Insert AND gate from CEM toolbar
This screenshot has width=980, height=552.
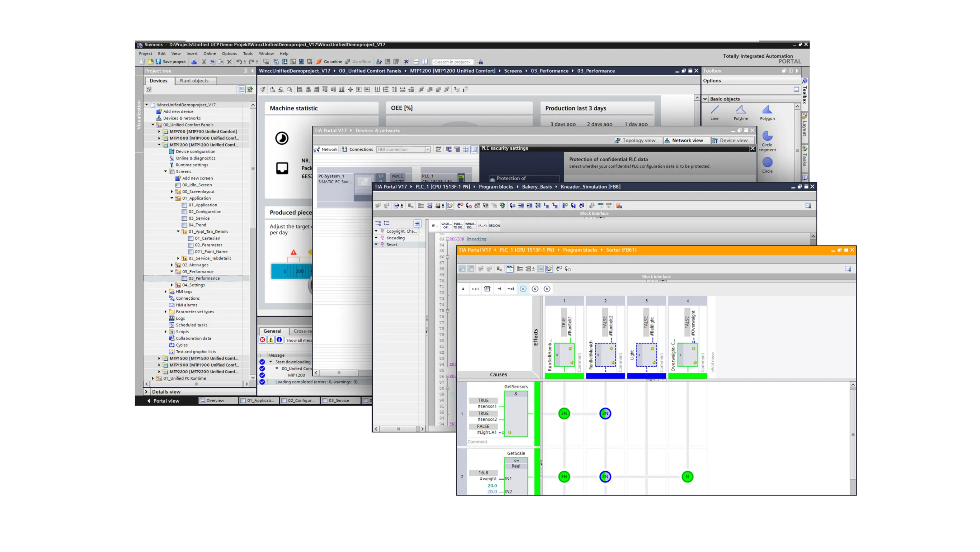point(463,289)
